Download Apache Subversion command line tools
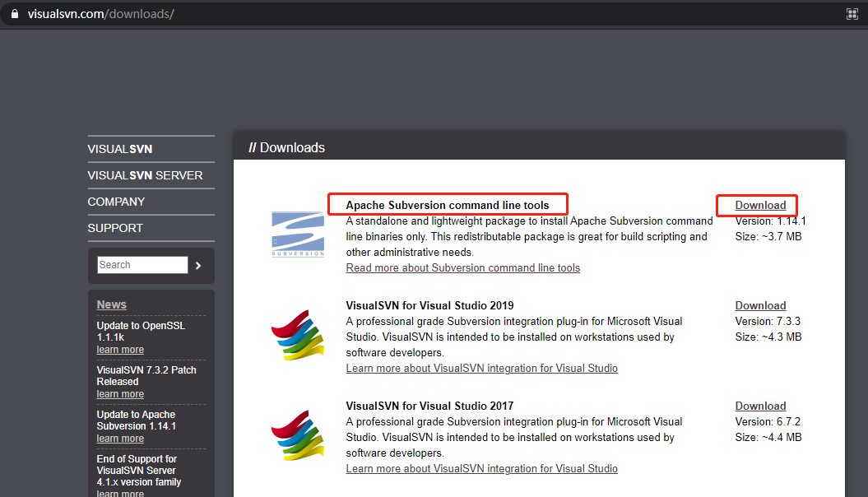Screen dimensions: 868x497 (760, 206)
